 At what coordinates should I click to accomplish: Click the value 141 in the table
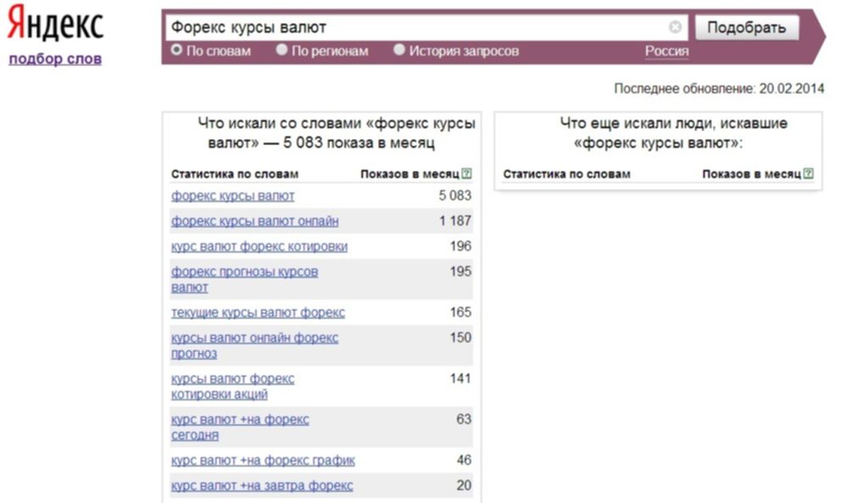point(460,379)
